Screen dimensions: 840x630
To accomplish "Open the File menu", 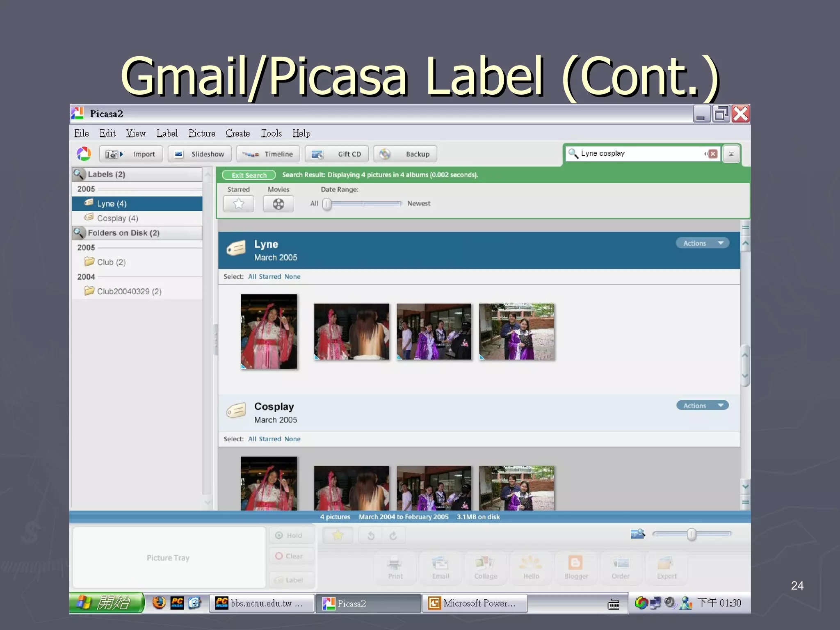I will (x=81, y=133).
